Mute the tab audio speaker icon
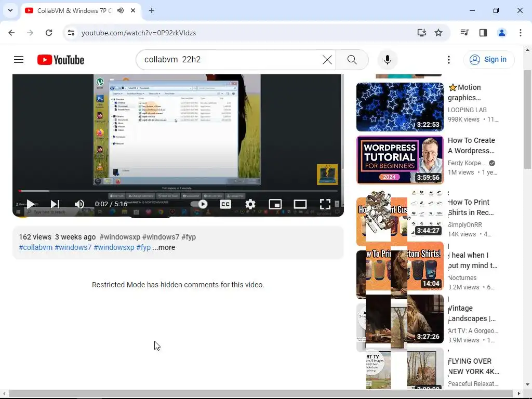The height and width of the screenshot is (399, 532). [121, 10]
